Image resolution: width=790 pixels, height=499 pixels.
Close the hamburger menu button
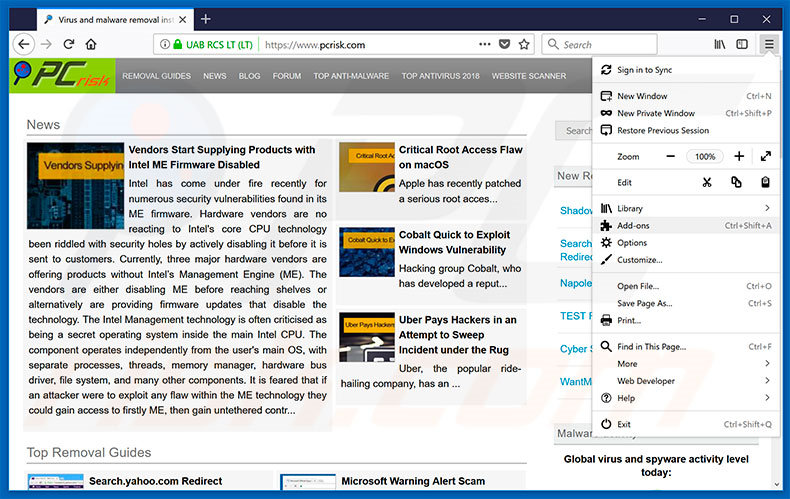769,44
